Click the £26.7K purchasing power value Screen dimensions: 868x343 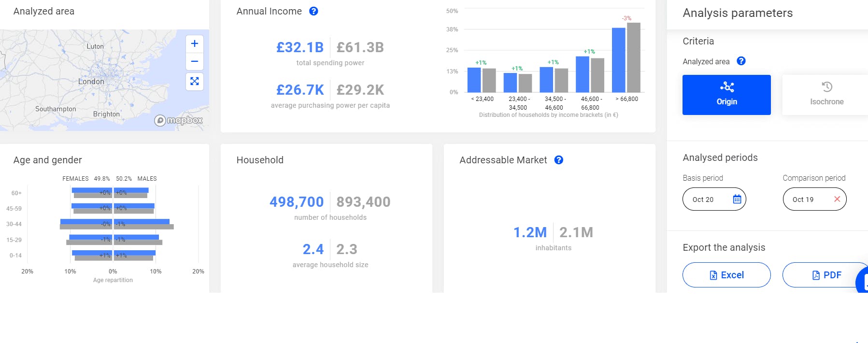tap(300, 90)
